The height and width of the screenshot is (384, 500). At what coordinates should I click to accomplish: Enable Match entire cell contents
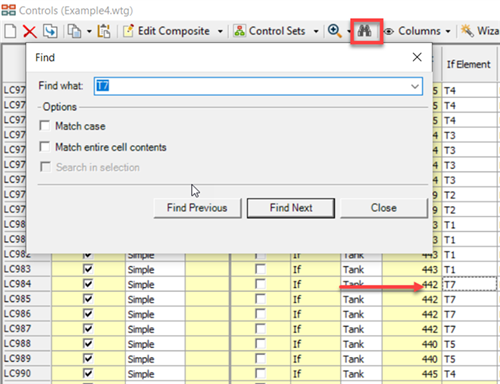[45, 147]
